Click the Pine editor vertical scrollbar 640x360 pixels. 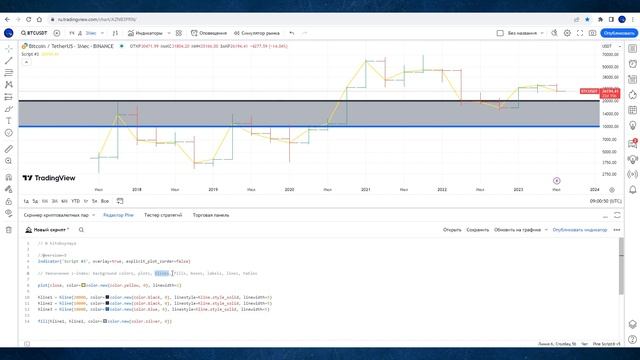[x=621, y=266]
